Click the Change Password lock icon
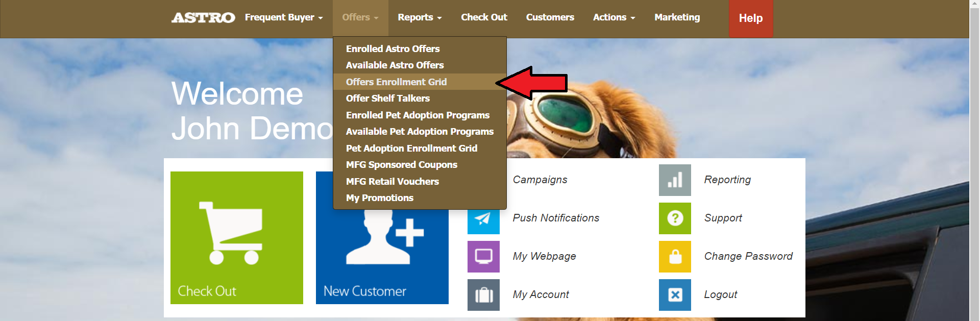The width and height of the screenshot is (980, 321). tap(675, 257)
